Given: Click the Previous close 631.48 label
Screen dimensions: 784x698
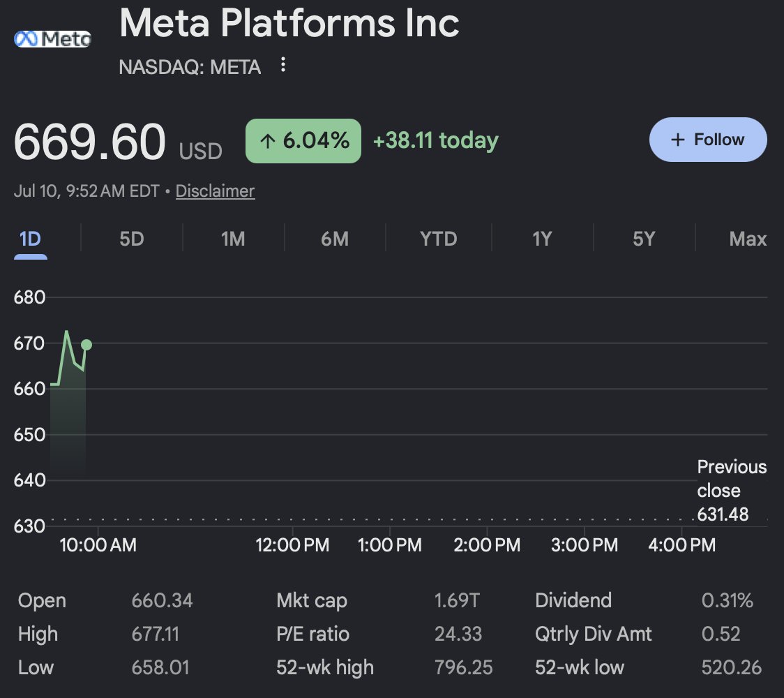Looking at the screenshot, I should (732, 491).
